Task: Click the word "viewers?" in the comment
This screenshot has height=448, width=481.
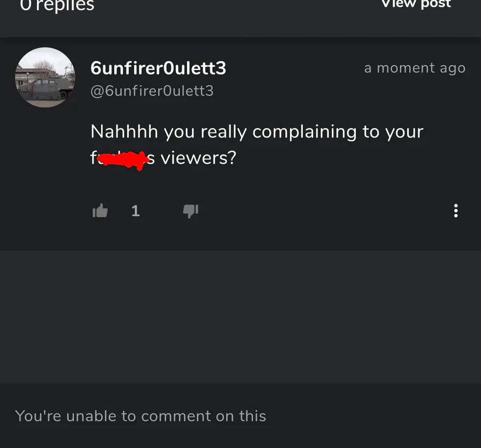Action: pyautogui.click(x=198, y=158)
